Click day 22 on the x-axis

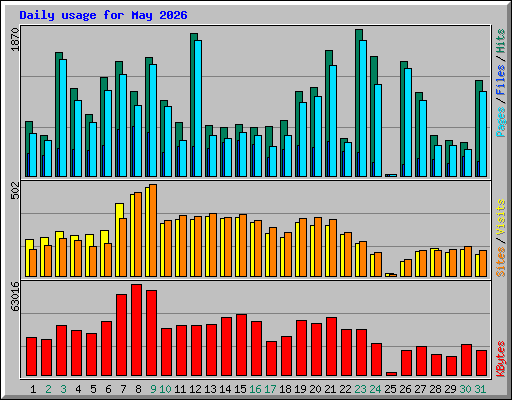click(345, 389)
